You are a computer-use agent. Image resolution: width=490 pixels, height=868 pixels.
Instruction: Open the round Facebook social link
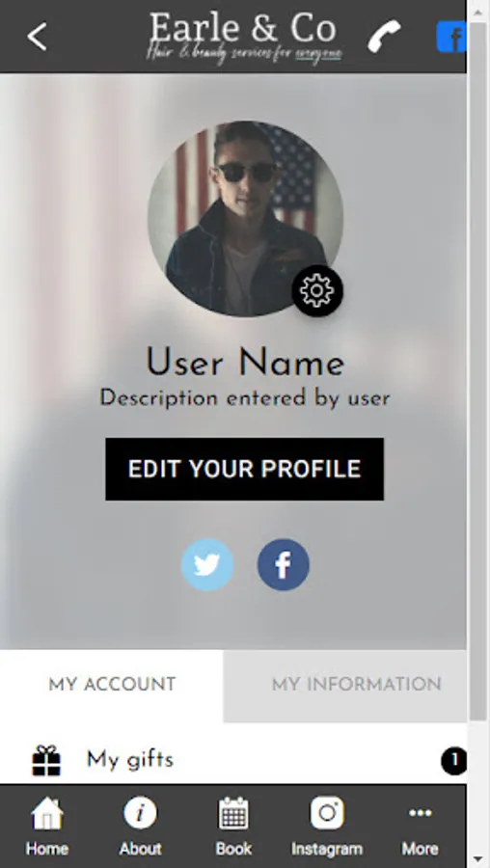click(283, 564)
